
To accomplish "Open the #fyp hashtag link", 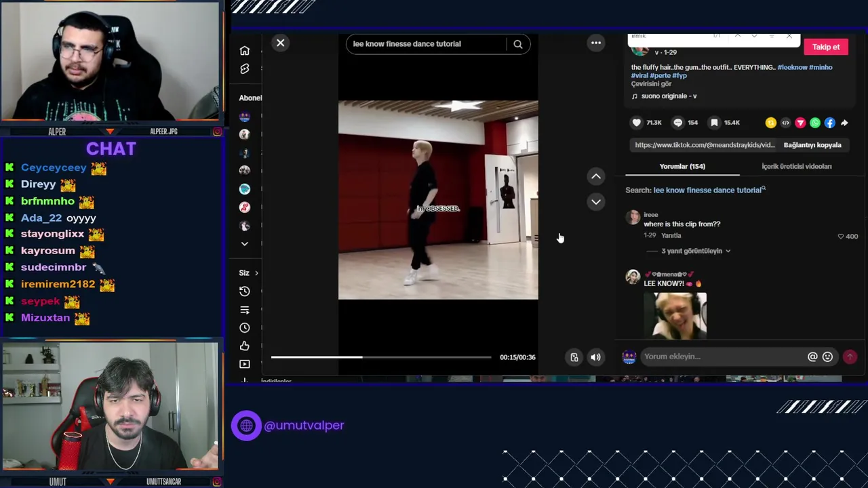I will [679, 76].
